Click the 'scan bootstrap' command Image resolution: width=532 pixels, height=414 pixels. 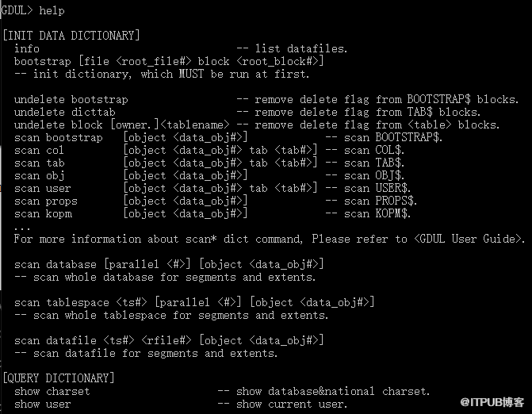click(58, 137)
